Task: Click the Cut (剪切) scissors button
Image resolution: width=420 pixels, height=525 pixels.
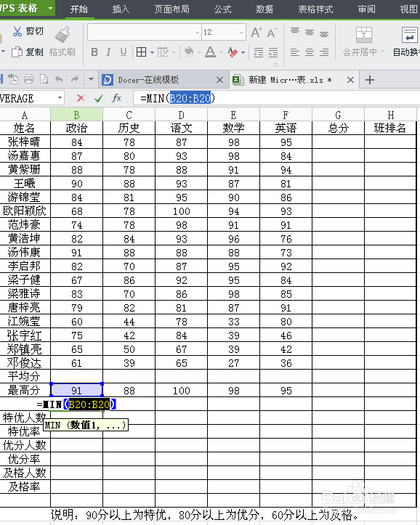Action: [28, 31]
